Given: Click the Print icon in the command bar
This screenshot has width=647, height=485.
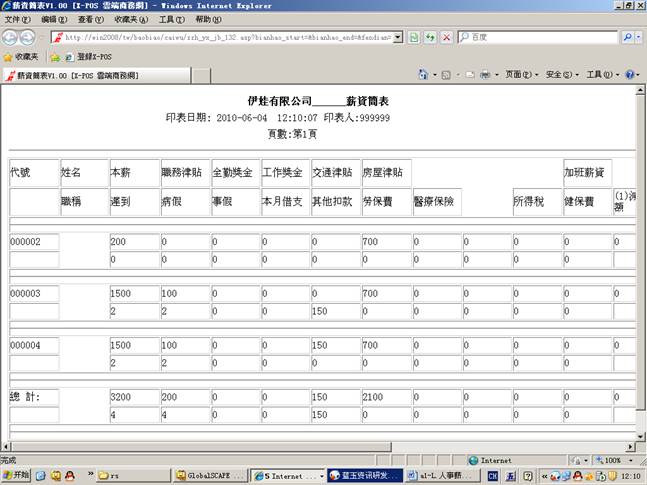Looking at the screenshot, I should tap(484, 75).
